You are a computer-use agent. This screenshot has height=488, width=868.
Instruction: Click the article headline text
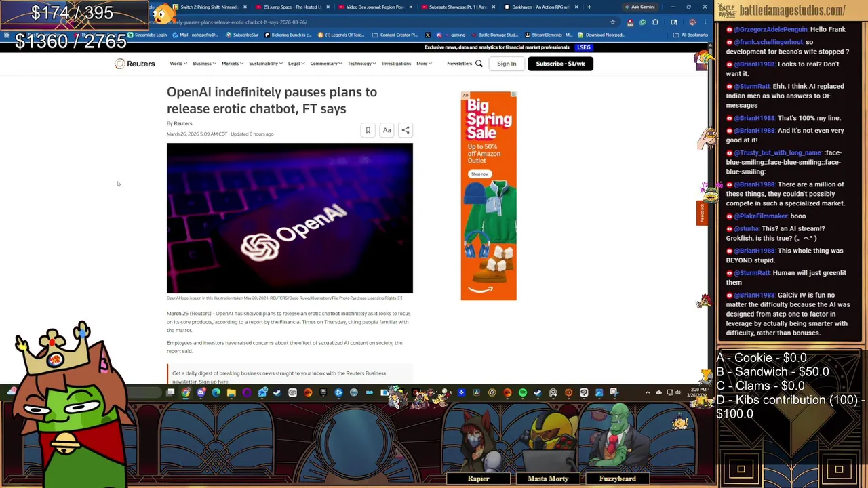(271, 100)
